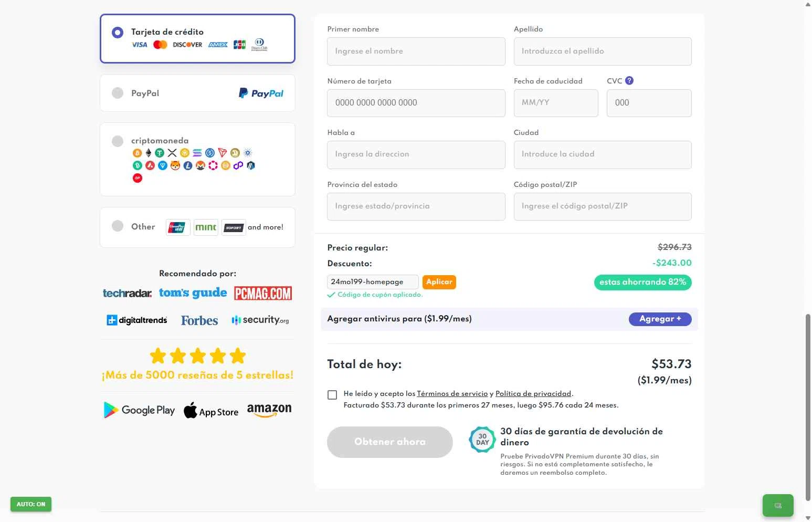812x522 pixels.
Task: Click the address field 'Ingresa la direccion'
Action: 416,154
